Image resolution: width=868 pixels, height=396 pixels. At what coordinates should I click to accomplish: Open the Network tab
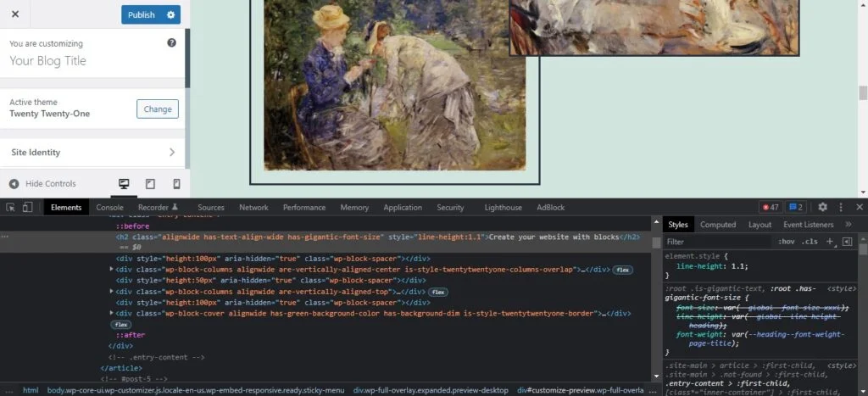click(253, 207)
